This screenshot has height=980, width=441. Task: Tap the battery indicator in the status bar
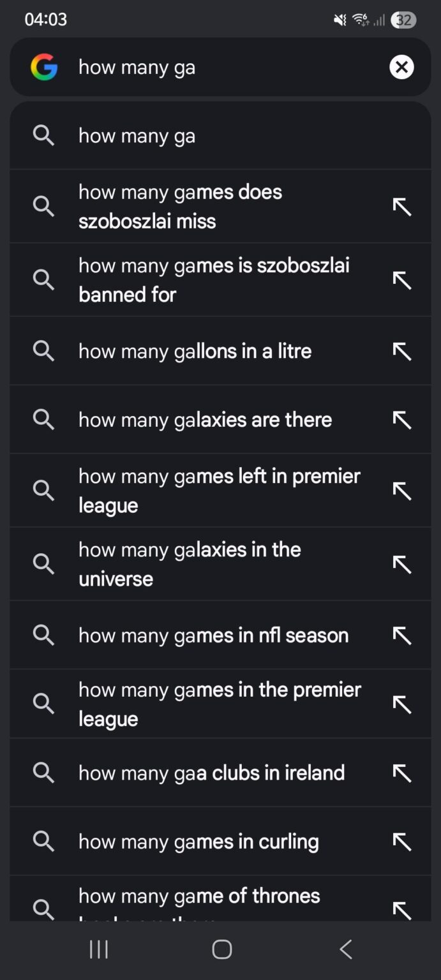(403, 20)
